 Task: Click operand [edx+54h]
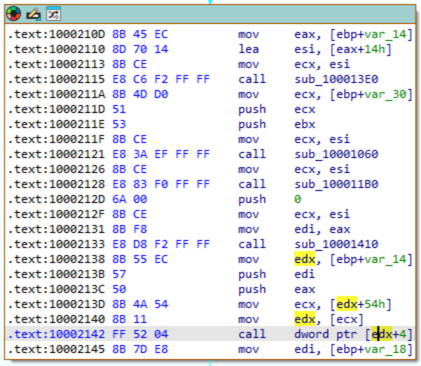[x=360, y=304]
